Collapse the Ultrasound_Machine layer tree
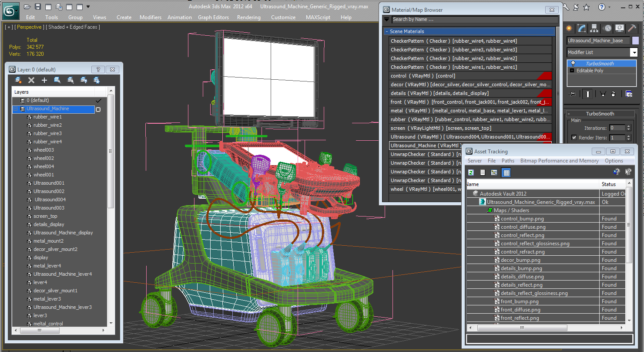Image resolution: width=644 pixels, height=352 pixels. (16, 109)
